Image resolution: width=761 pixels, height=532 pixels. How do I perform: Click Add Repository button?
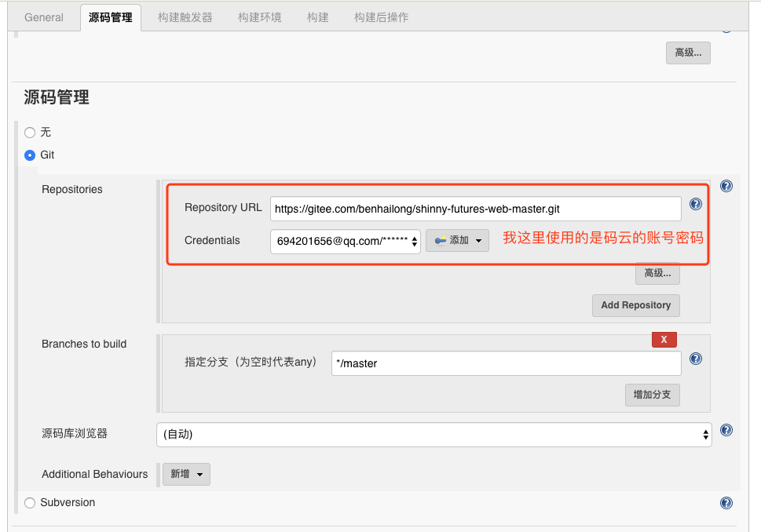point(636,305)
